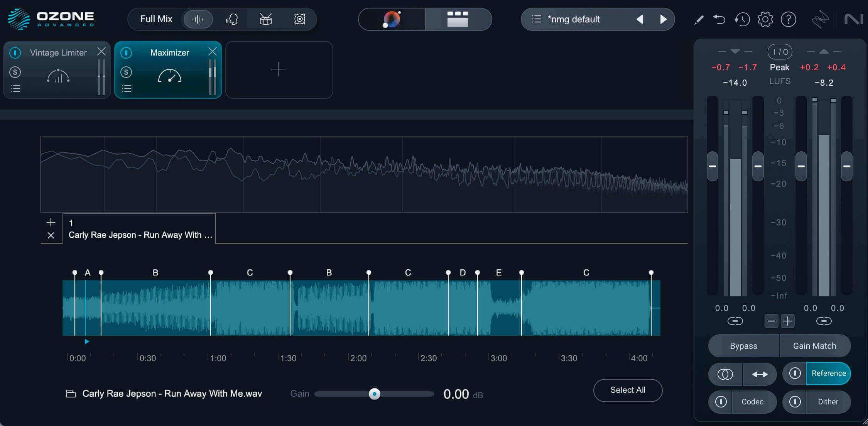Open the Dither panel
868x426 pixels.
(x=828, y=402)
